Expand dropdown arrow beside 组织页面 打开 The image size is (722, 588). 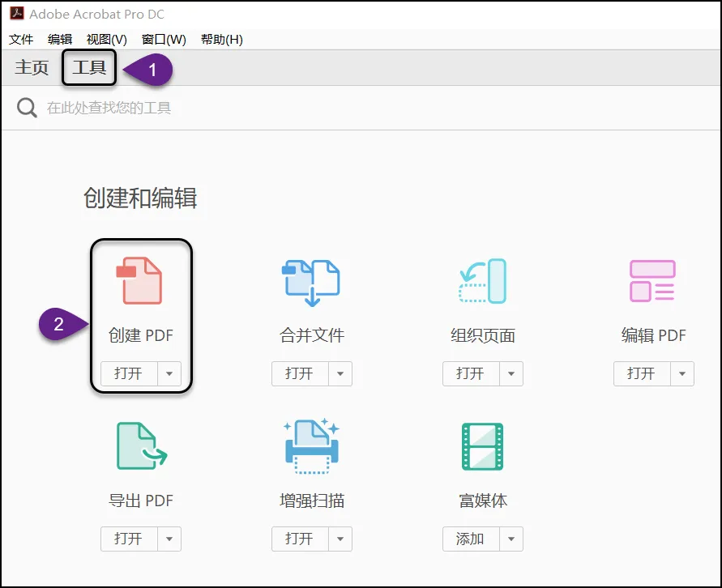coord(511,373)
